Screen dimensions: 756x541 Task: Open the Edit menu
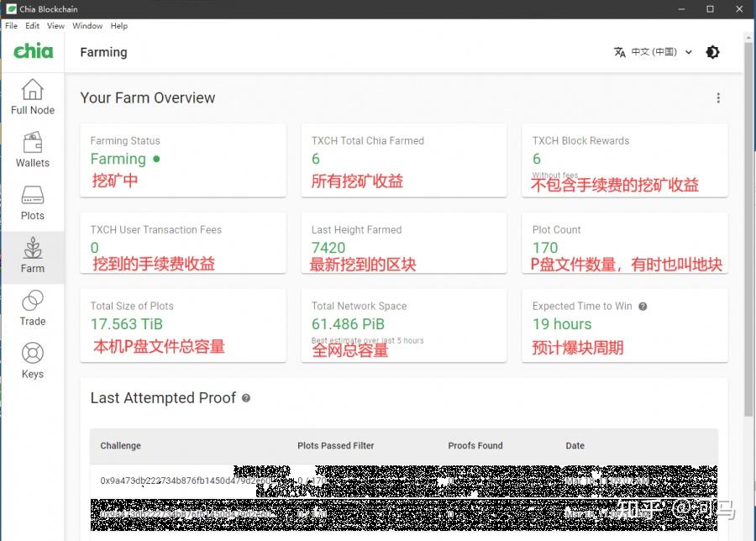(x=32, y=25)
